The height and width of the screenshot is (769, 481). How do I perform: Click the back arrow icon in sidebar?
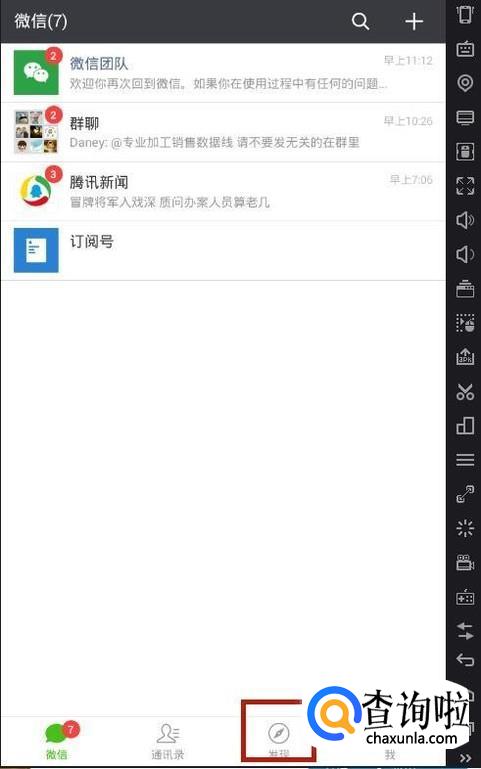pyautogui.click(x=465, y=660)
